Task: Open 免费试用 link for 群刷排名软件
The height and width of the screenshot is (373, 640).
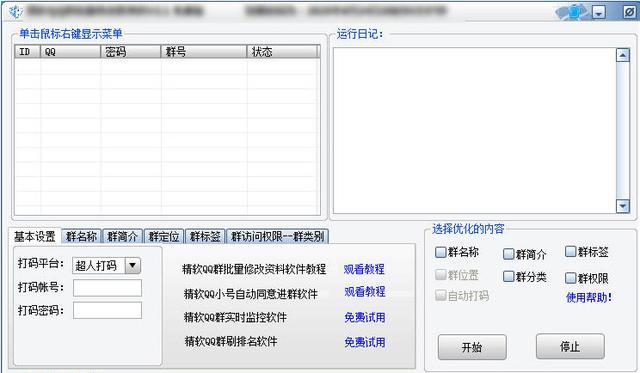Action: click(x=365, y=342)
